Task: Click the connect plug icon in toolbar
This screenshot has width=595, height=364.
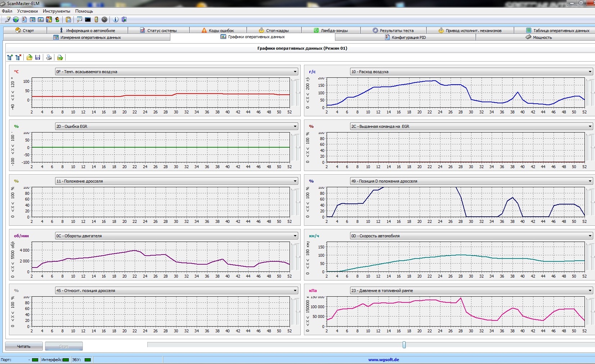Action: tap(8, 19)
